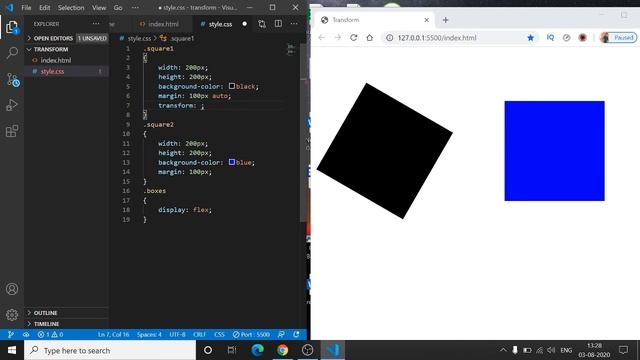Open the File menu

pos(26,7)
